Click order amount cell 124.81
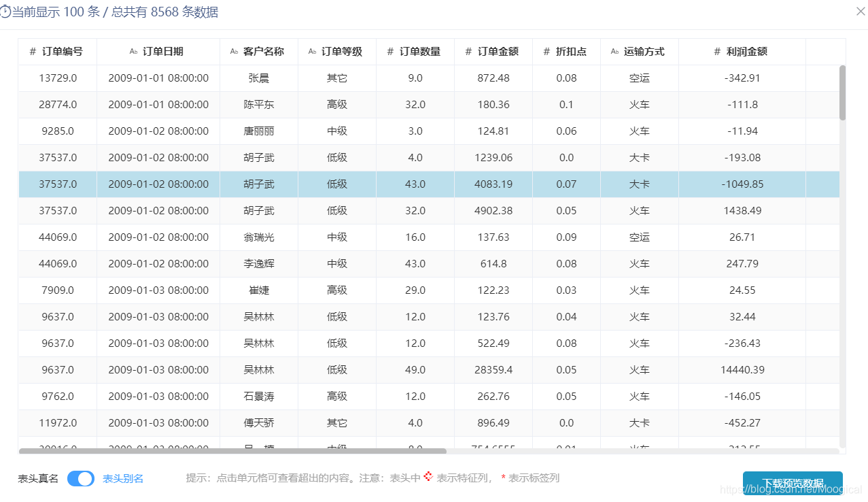 [x=493, y=131]
